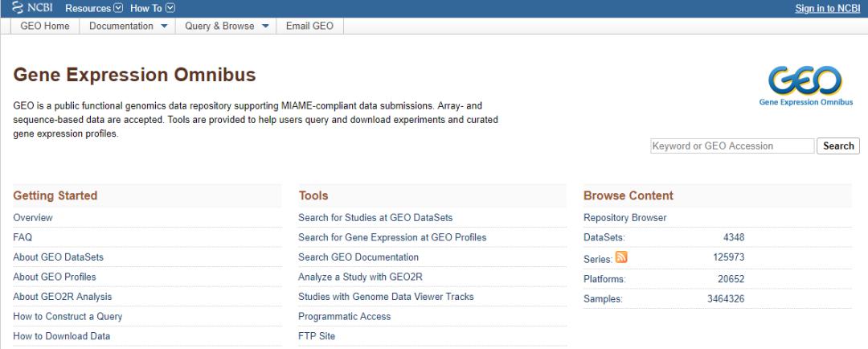This screenshot has width=868, height=349.
Task: Click Sign in to NCBI link
Action: 827,8
